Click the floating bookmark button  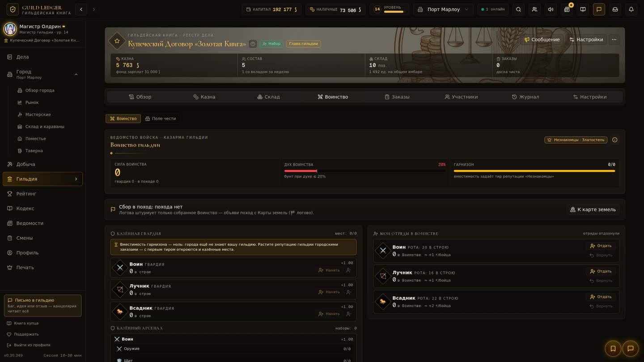pos(613,349)
